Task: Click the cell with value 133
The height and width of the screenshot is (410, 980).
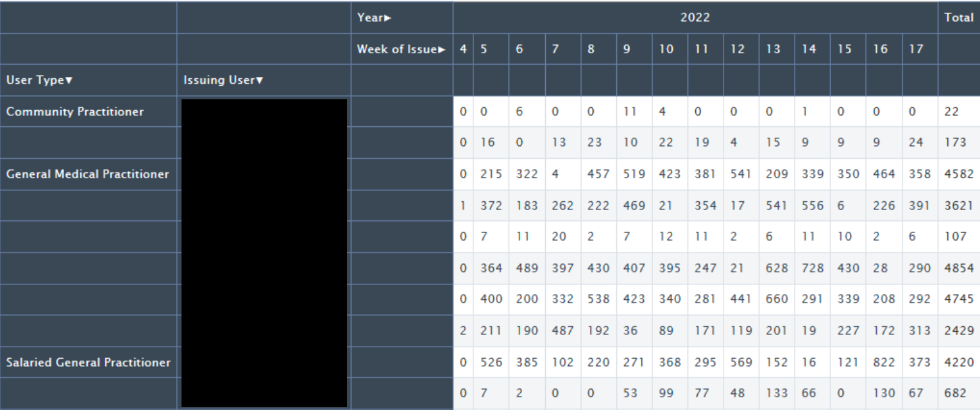Action: (777, 393)
